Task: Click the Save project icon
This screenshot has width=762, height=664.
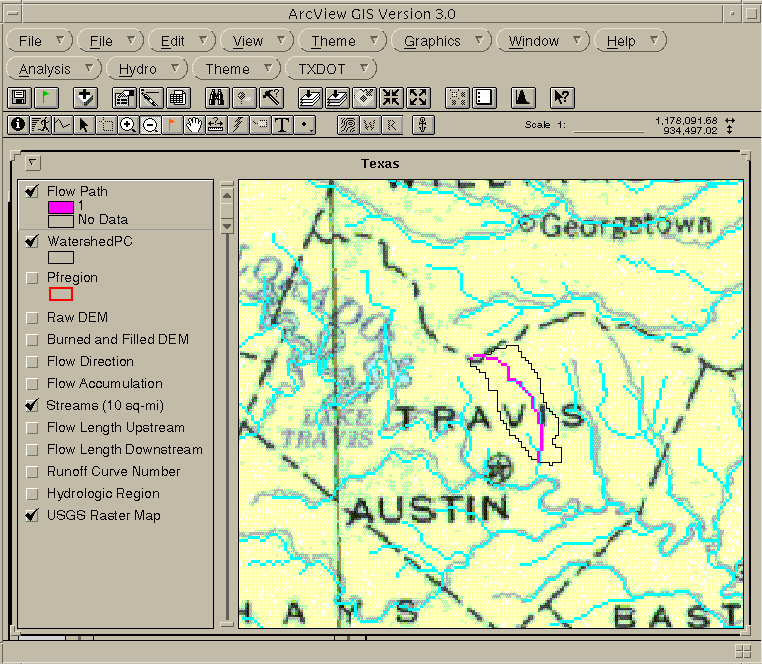Action: (19, 97)
